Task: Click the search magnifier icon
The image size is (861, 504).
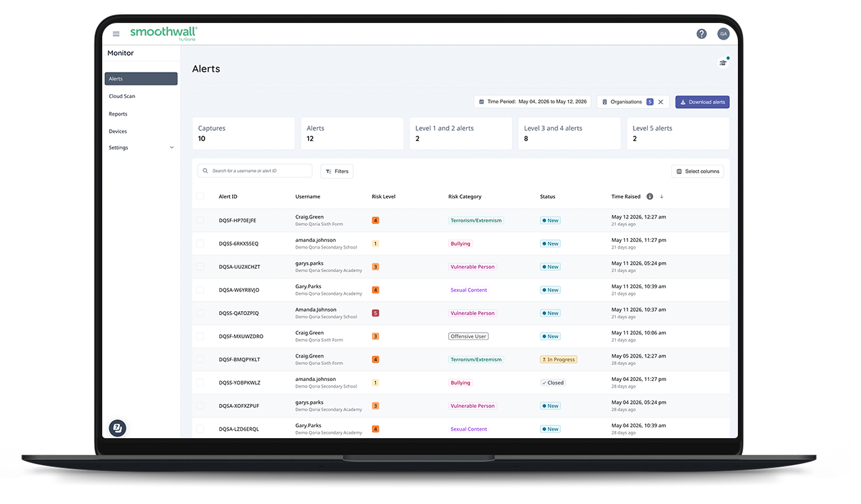Action: point(205,171)
